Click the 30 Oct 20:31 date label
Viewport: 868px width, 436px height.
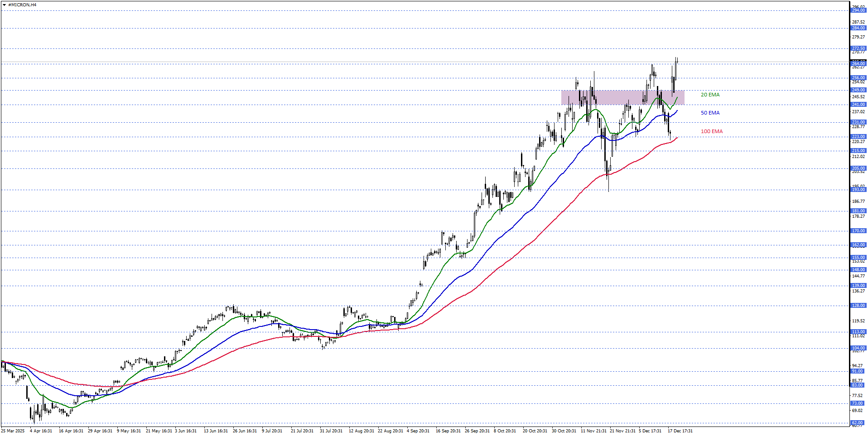564,431
